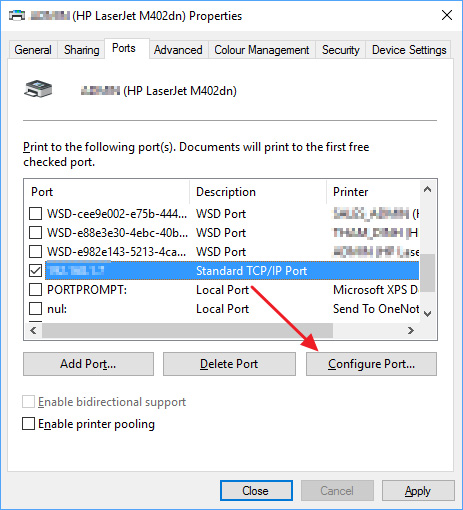Uncheck the Standard TCP/IP Port checkbox
This screenshot has width=463, height=510.
(35, 270)
